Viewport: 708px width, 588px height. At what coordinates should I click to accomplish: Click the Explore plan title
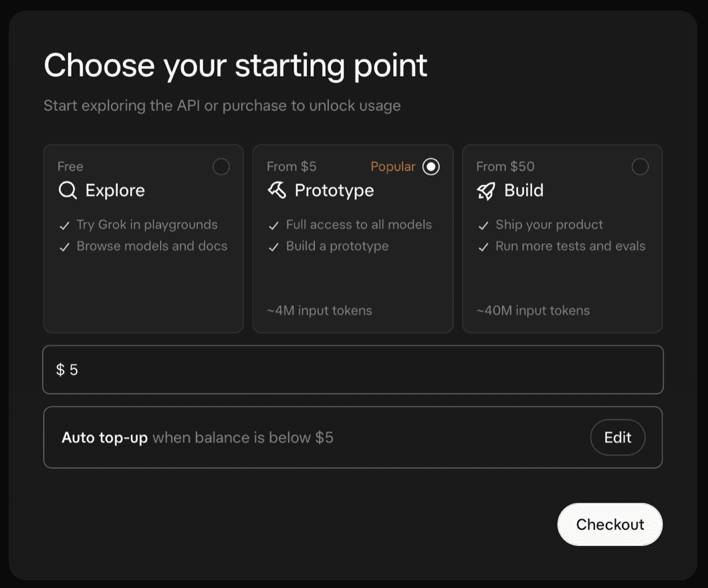(x=115, y=190)
